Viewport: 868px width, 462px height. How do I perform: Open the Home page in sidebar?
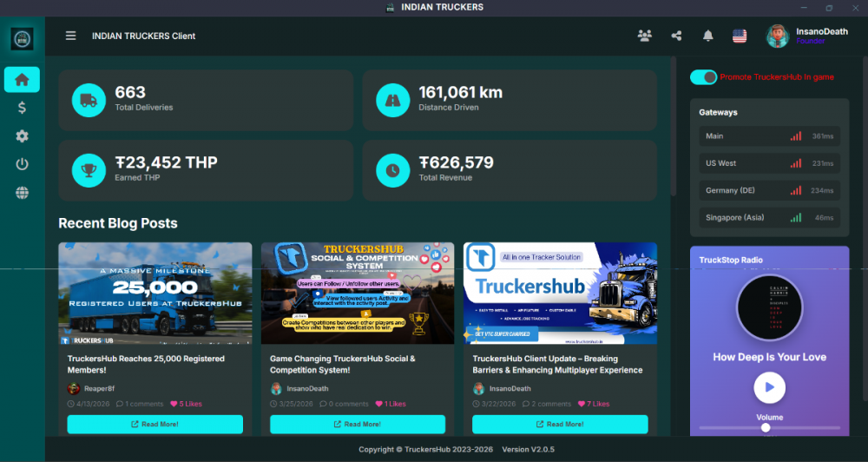point(23,80)
